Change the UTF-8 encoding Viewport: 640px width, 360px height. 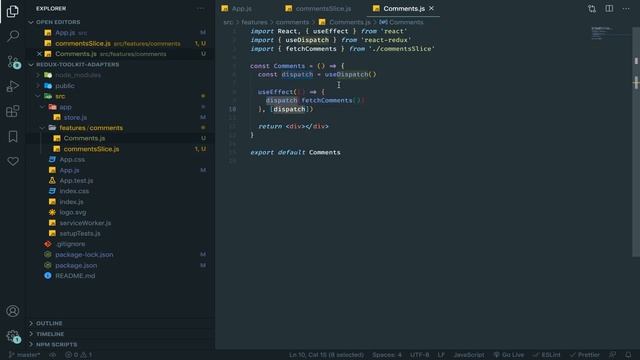click(419, 355)
